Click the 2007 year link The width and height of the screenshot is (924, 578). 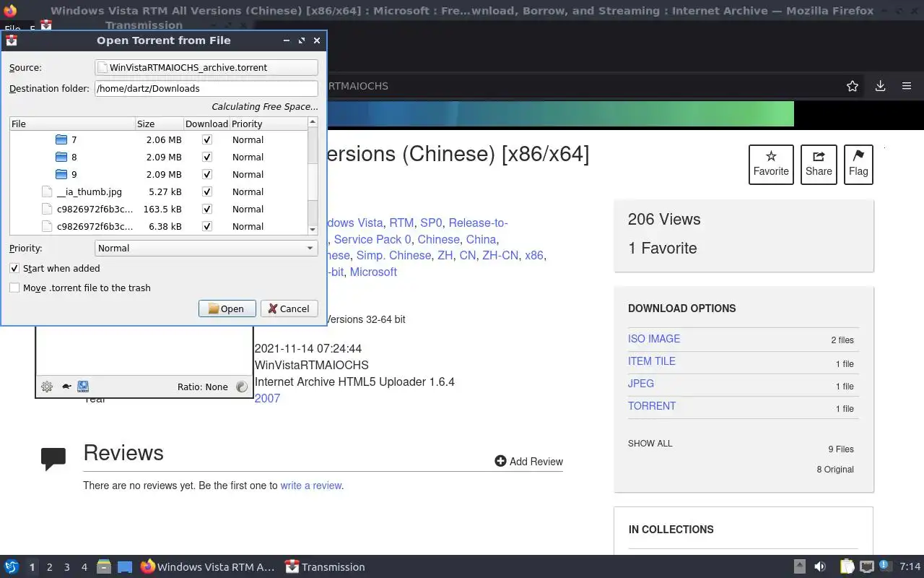[x=267, y=398]
